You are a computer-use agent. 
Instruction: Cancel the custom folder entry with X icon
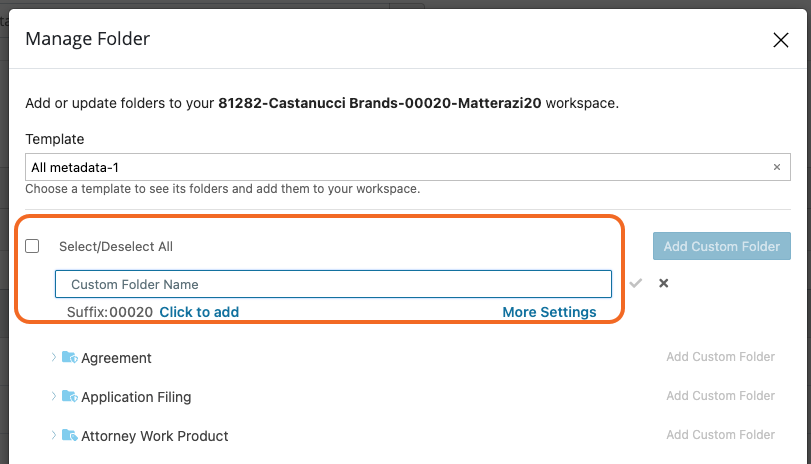tap(664, 283)
